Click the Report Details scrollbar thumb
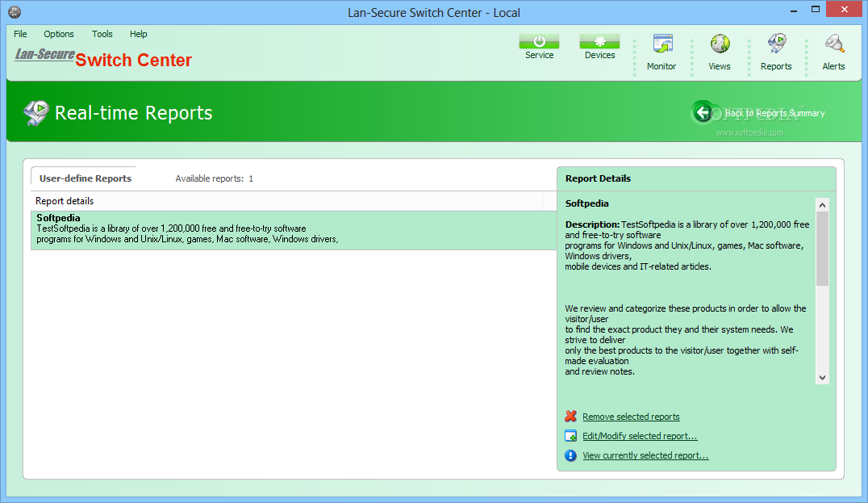The image size is (868, 503). (x=823, y=249)
